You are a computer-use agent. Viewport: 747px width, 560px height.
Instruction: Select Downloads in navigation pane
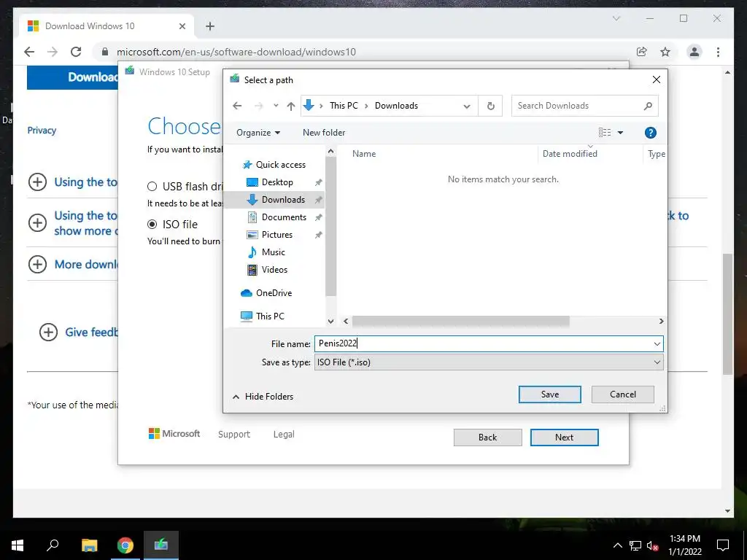pyautogui.click(x=276, y=200)
